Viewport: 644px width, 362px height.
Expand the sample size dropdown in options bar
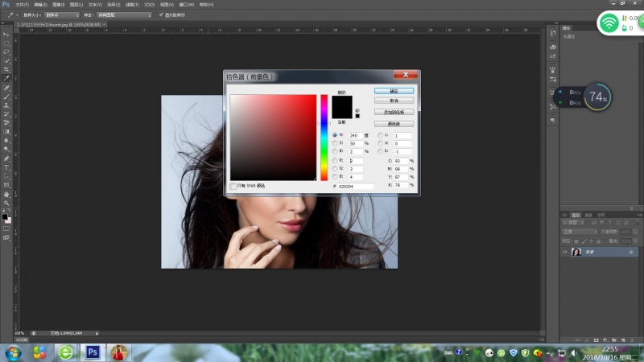coord(64,14)
